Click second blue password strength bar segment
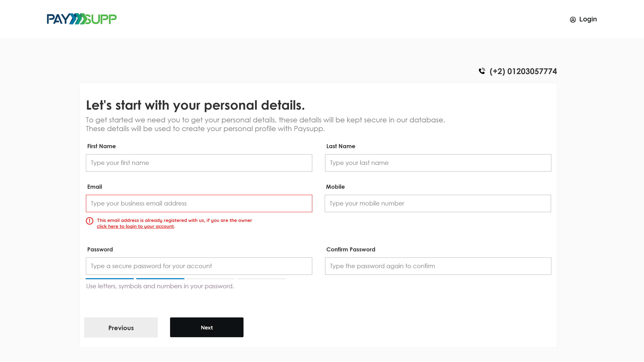644x362 pixels. click(160, 279)
